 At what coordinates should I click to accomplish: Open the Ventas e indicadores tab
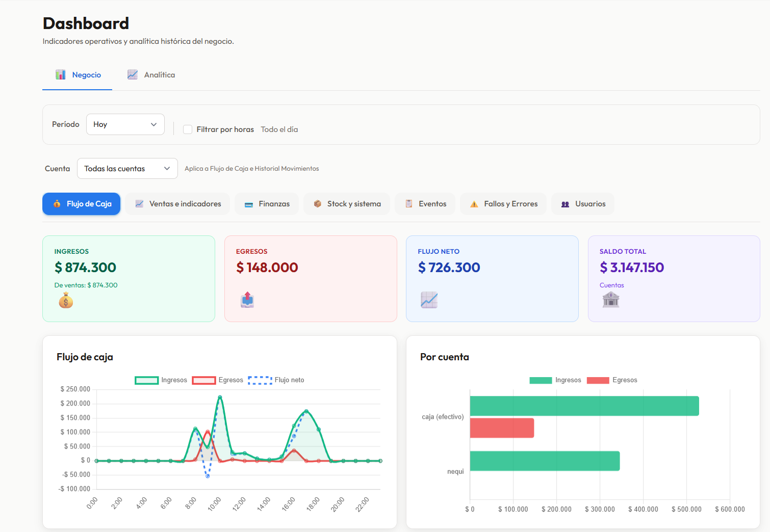pyautogui.click(x=177, y=204)
